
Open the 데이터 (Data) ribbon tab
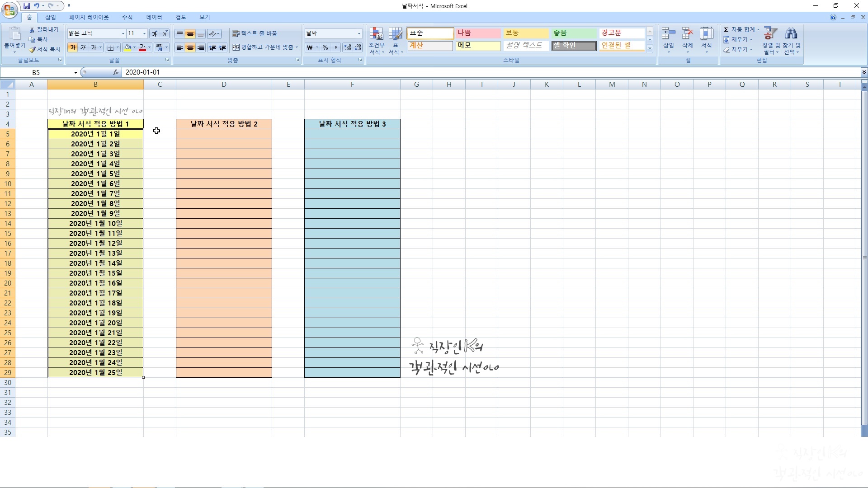(154, 17)
